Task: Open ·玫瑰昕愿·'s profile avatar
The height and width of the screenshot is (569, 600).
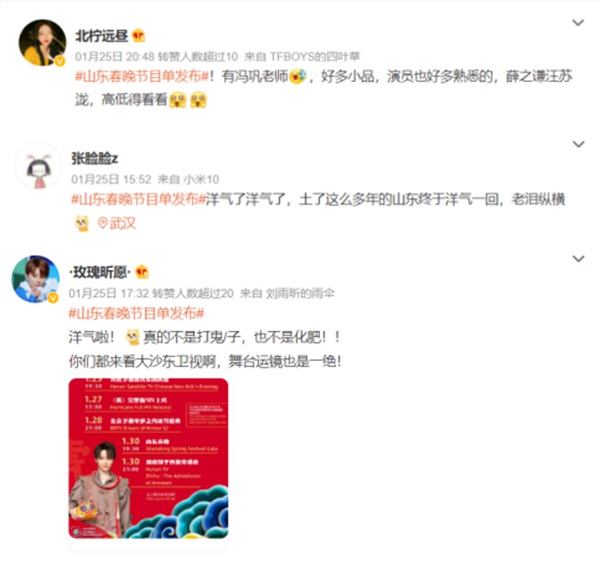Action: 35,279
